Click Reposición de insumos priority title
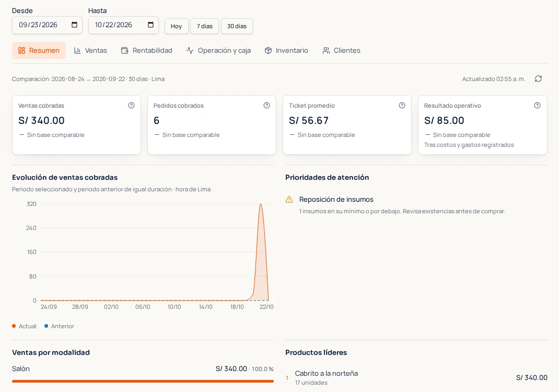Screen dimensions: 559x392 coord(336,199)
